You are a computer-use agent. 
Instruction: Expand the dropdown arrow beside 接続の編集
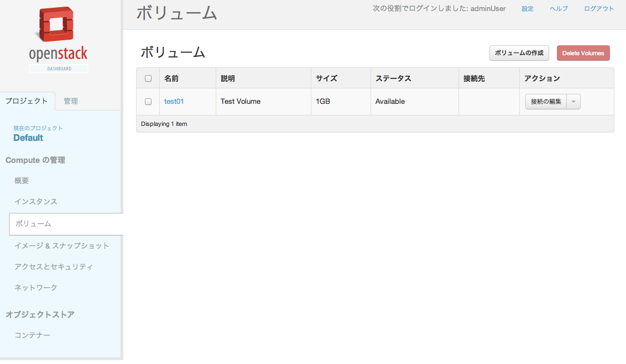573,102
